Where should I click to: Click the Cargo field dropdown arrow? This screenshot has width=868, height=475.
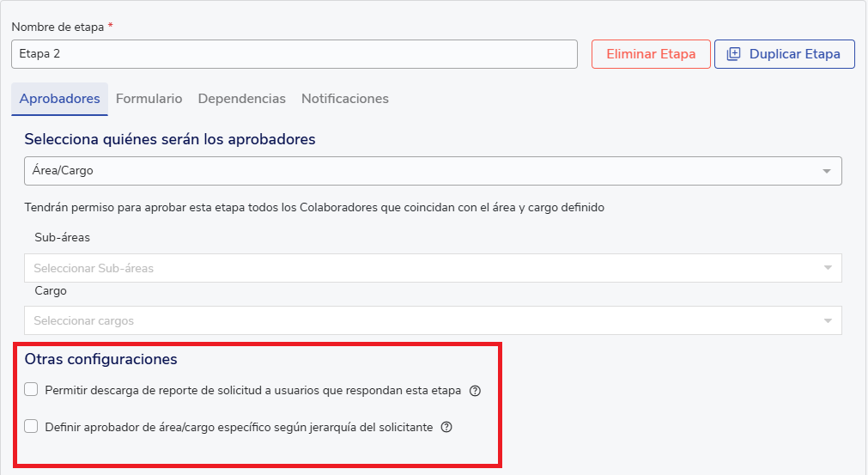(827, 321)
